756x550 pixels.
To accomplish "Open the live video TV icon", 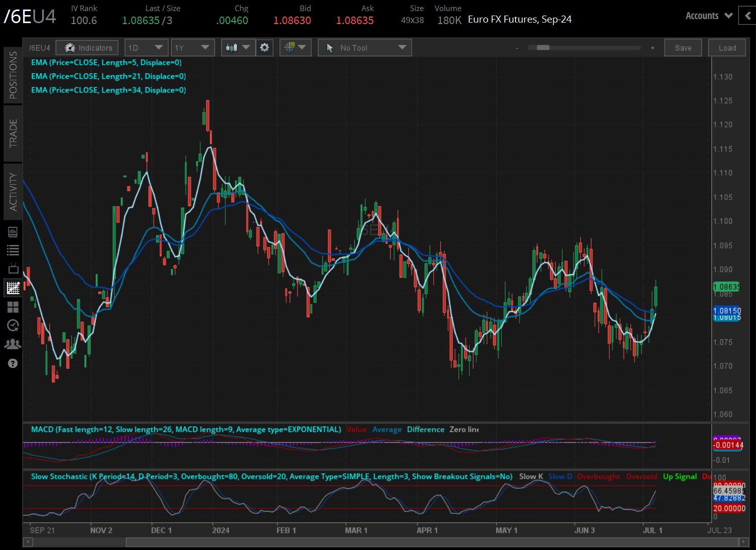I will point(13,268).
